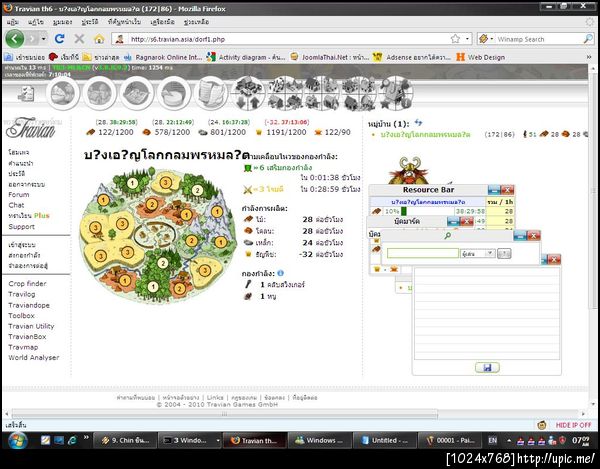The image size is (600, 469).
Task: Click the EN language indicator on taskbar
Action: (x=493, y=440)
